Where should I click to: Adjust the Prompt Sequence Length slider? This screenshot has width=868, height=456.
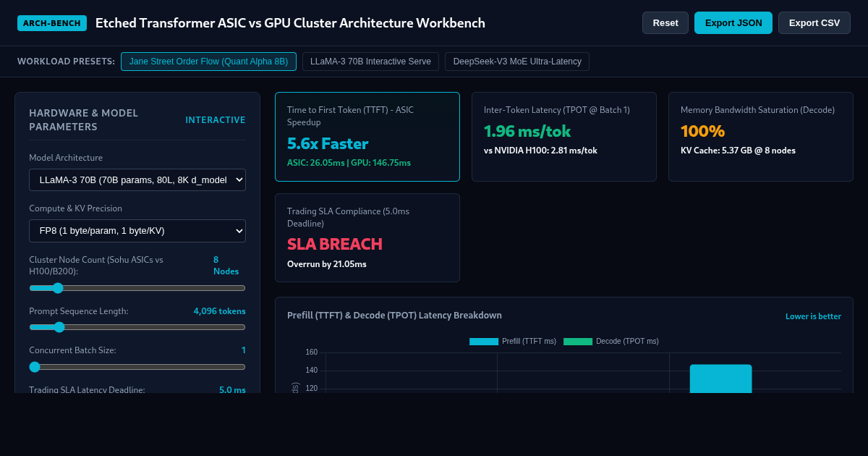[137, 327]
